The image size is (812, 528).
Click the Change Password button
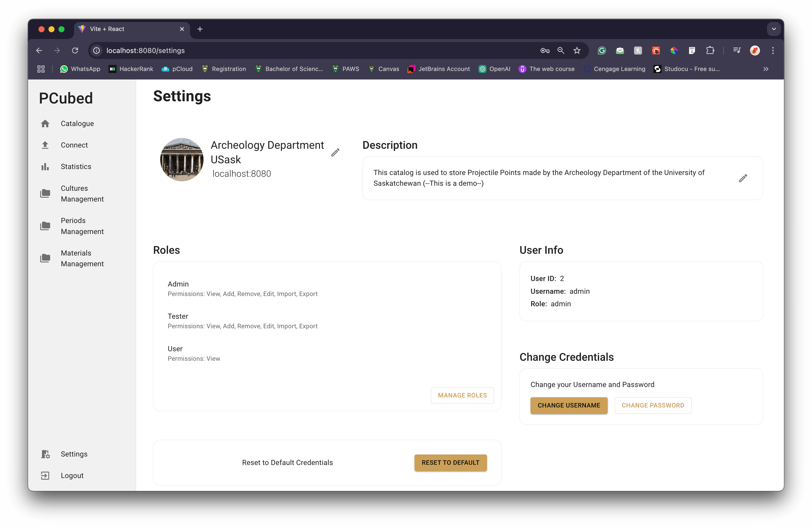[652, 405]
